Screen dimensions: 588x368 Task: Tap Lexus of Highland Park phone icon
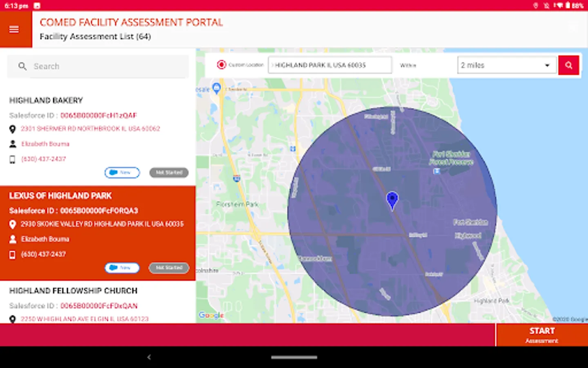(13, 255)
